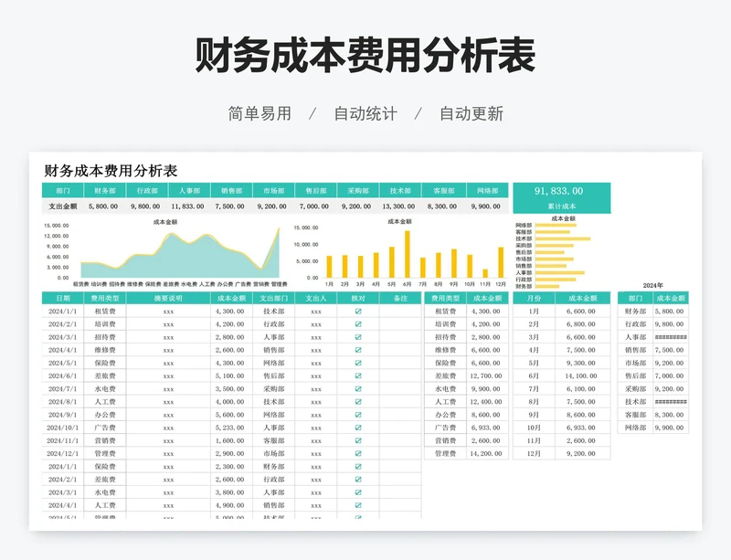Click the 采购部 cell in the 2024/7/1 row

273,389
